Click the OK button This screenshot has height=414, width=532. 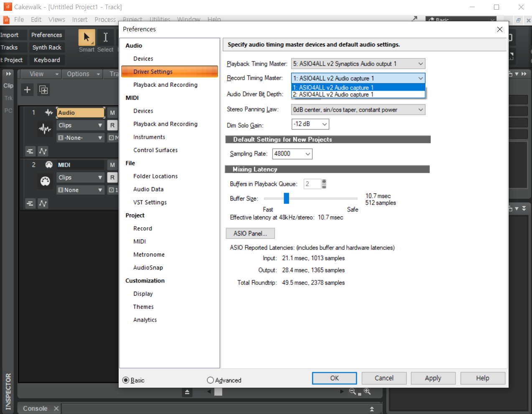tap(334, 378)
